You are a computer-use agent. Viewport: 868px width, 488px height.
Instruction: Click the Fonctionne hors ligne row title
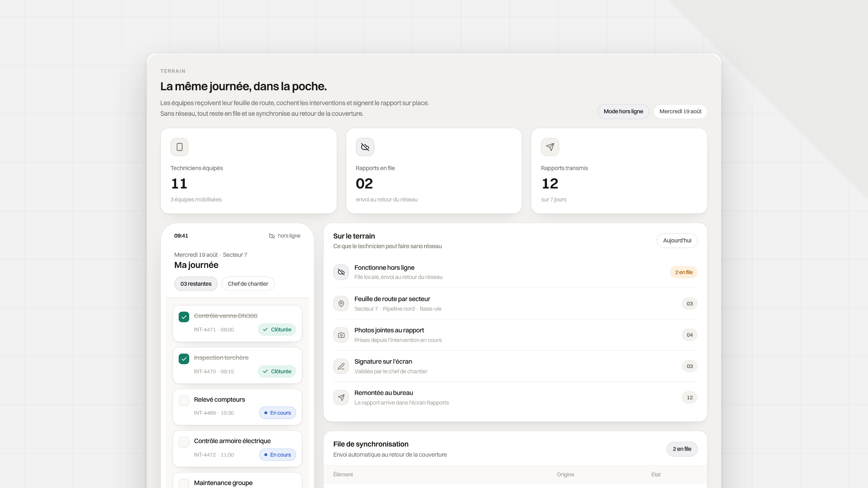[x=384, y=268]
